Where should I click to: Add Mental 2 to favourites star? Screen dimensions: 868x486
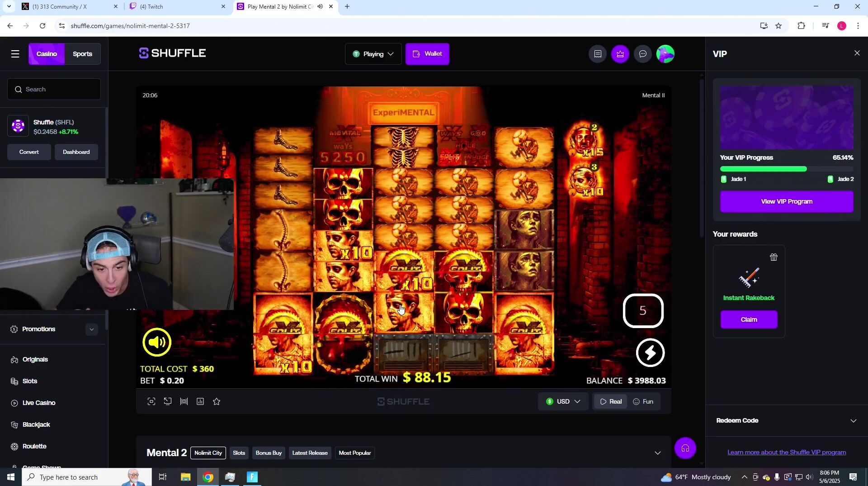pos(217,401)
